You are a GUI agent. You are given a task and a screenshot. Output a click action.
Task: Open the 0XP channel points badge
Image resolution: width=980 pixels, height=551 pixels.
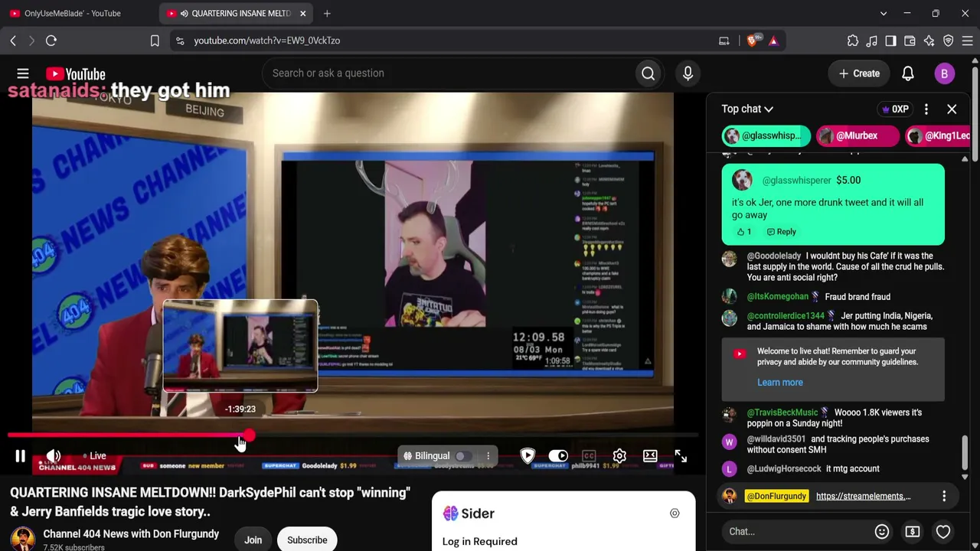pyautogui.click(x=895, y=109)
